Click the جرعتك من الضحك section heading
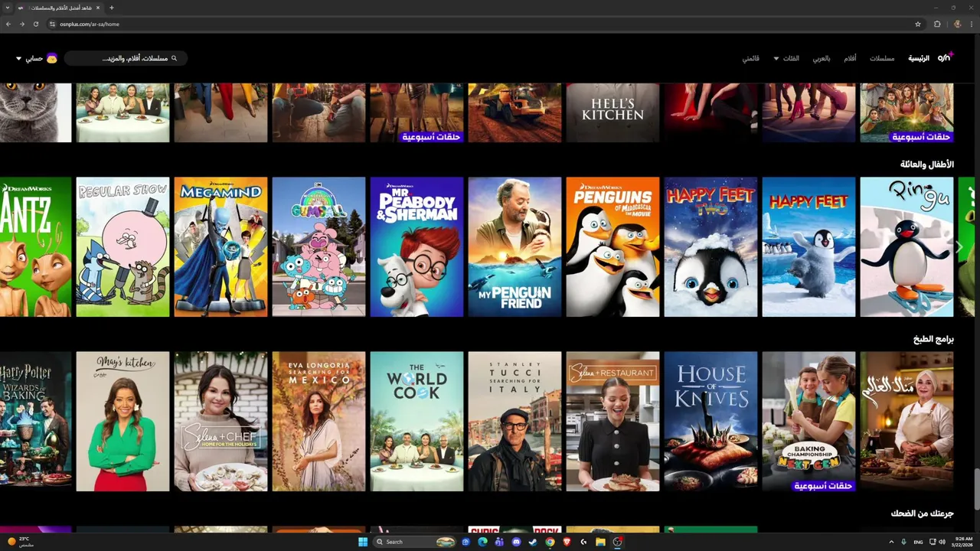This screenshot has height=551, width=980. (x=923, y=514)
